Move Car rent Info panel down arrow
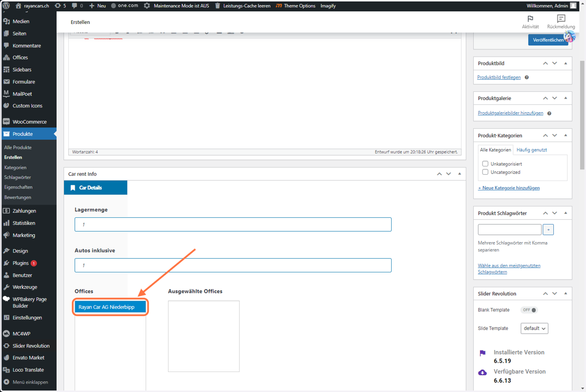 point(449,174)
